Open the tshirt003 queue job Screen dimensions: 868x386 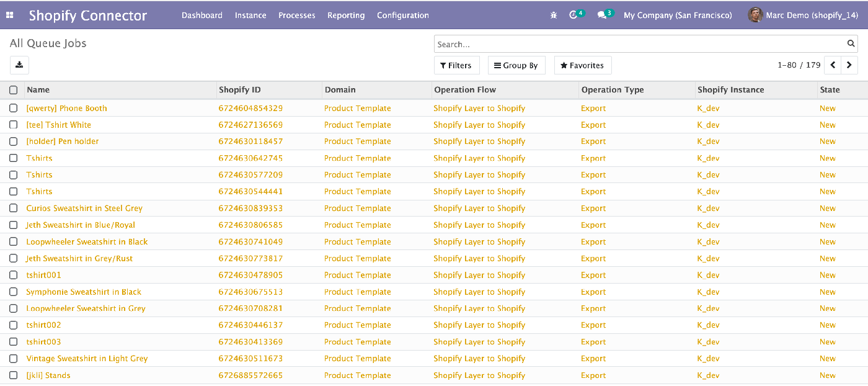click(x=43, y=342)
